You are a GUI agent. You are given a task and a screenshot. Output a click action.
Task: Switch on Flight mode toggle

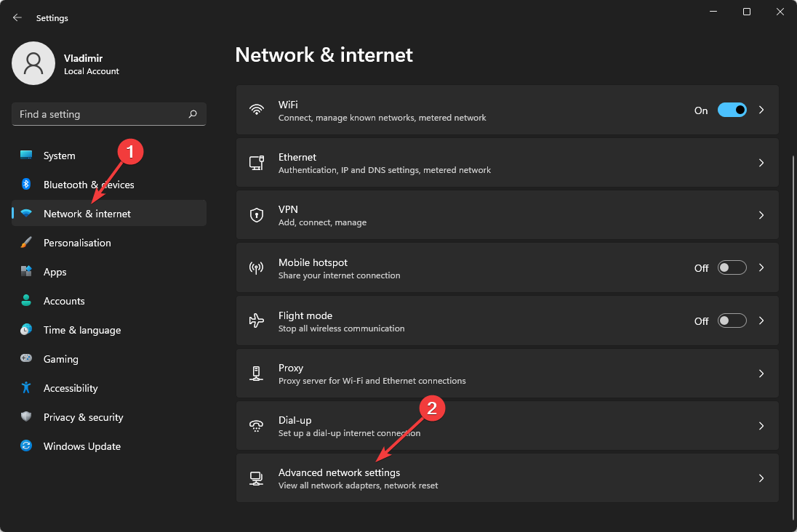click(732, 321)
